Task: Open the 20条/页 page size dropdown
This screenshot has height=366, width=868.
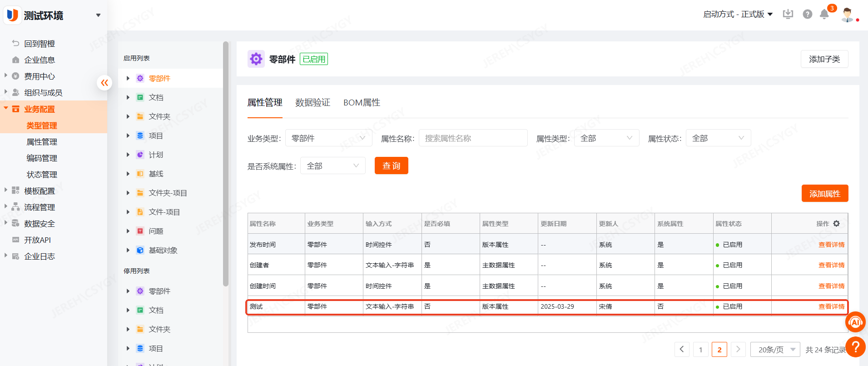Action: pos(775,350)
